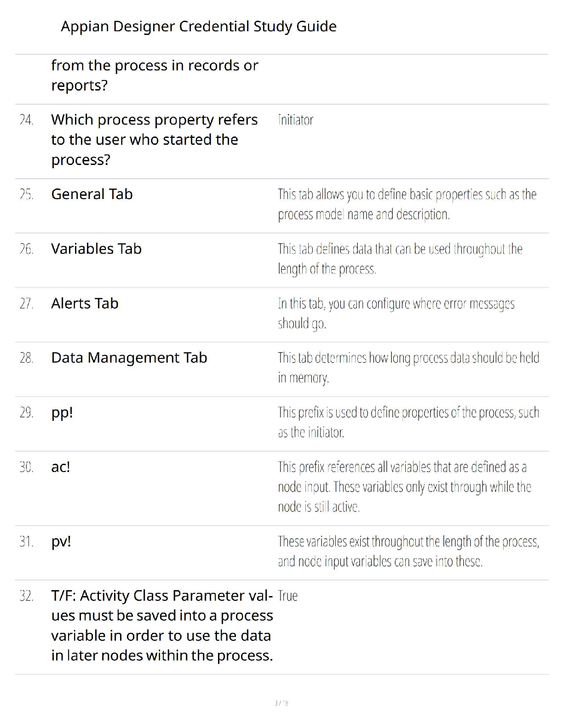Click the row number 28

coord(26,358)
